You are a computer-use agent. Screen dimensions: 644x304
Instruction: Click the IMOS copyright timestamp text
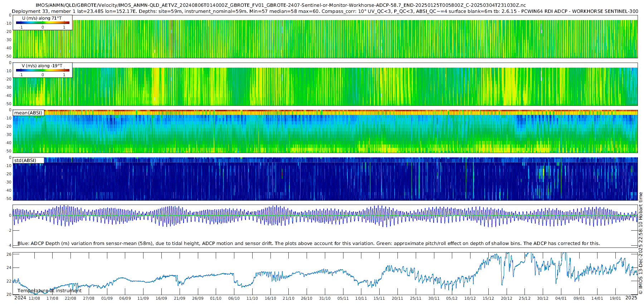(x=640, y=243)
